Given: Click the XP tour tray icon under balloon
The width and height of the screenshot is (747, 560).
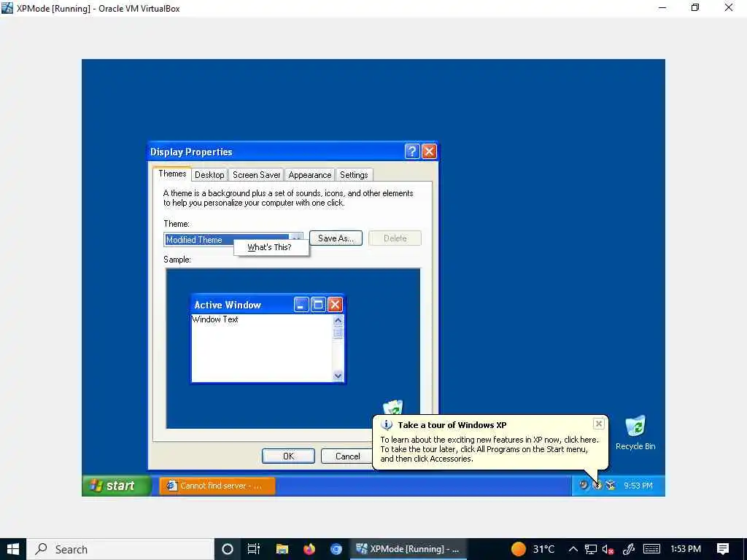Looking at the screenshot, I should click(597, 485).
